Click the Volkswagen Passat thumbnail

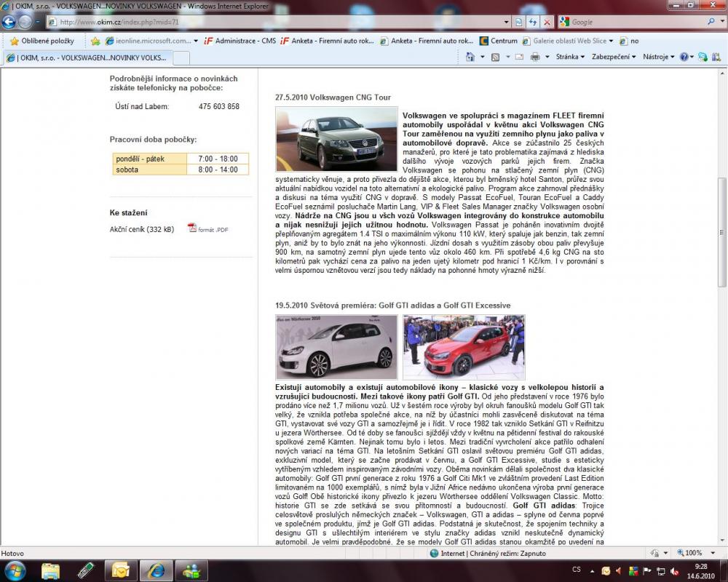click(336, 139)
